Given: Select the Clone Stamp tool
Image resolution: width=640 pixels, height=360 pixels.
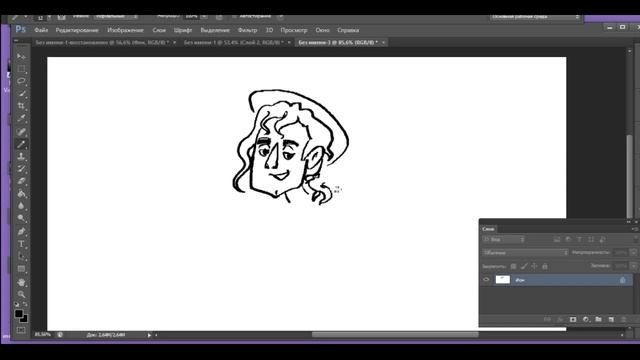Looking at the screenshot, I should pyautogui.click(x=21, y=156).
